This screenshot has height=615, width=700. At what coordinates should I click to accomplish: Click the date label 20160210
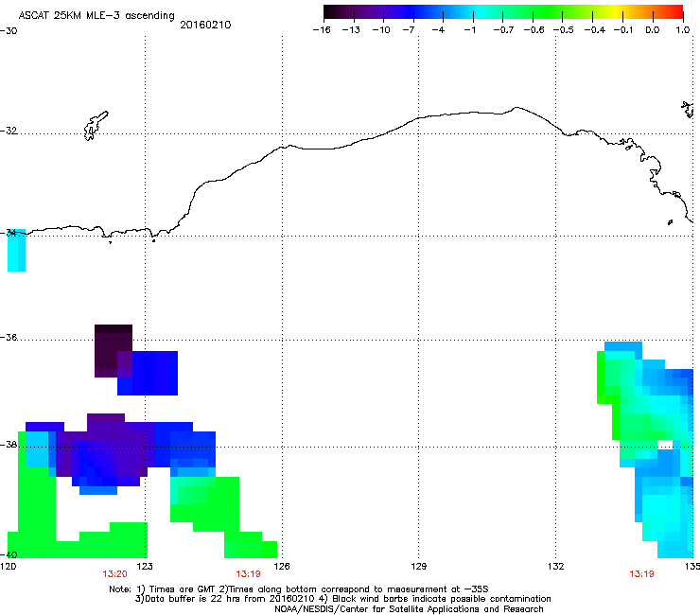[x=205, y=25]
